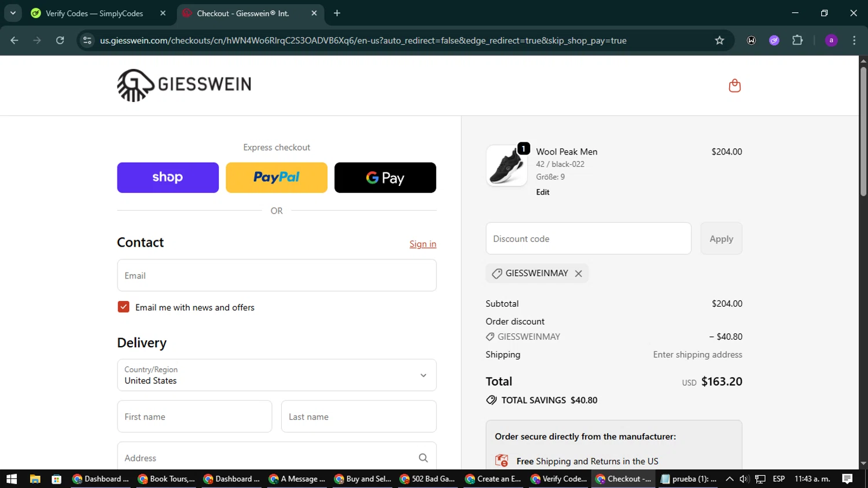868x488 pixels.
Task: Click the page vertical scrollbar
Action: point(863,131)
